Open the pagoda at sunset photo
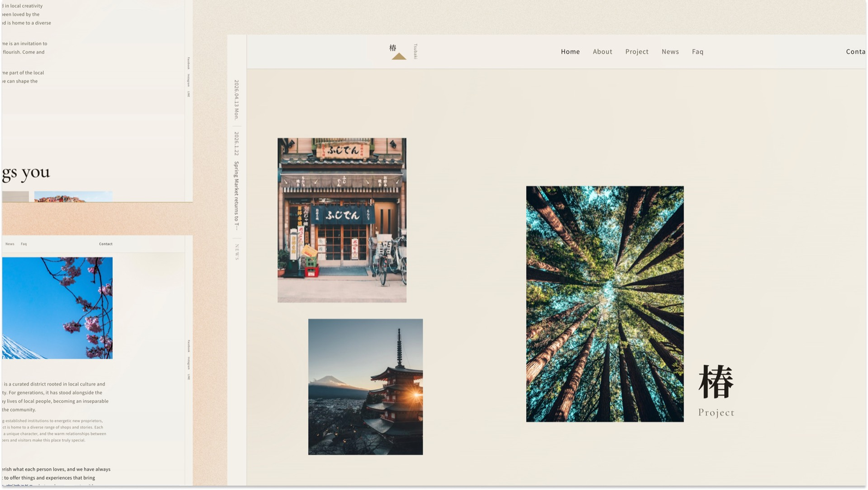 (365, 387)
